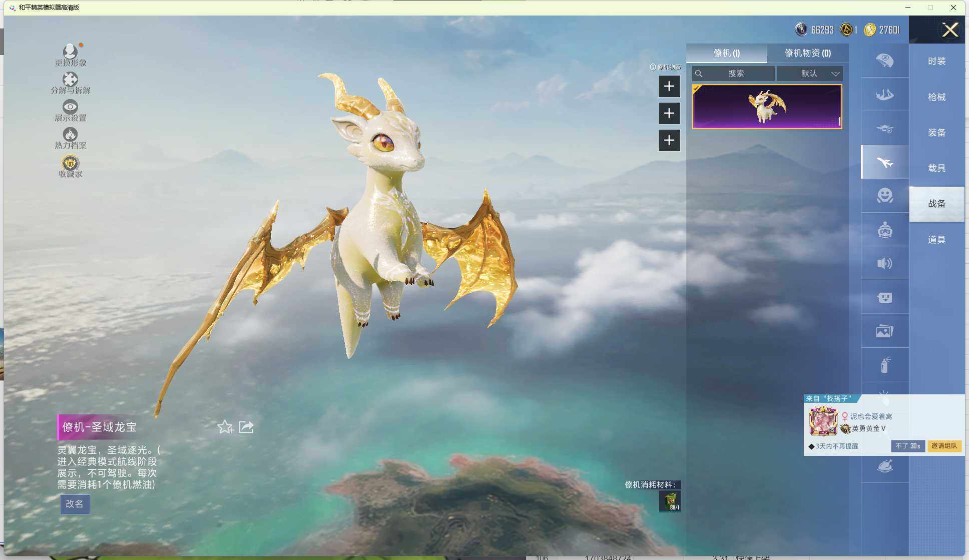Image resolution: width=969 pixels, height=560 pixels.
Task: Click first plus slot under 僚机物资
Action: 669,86
